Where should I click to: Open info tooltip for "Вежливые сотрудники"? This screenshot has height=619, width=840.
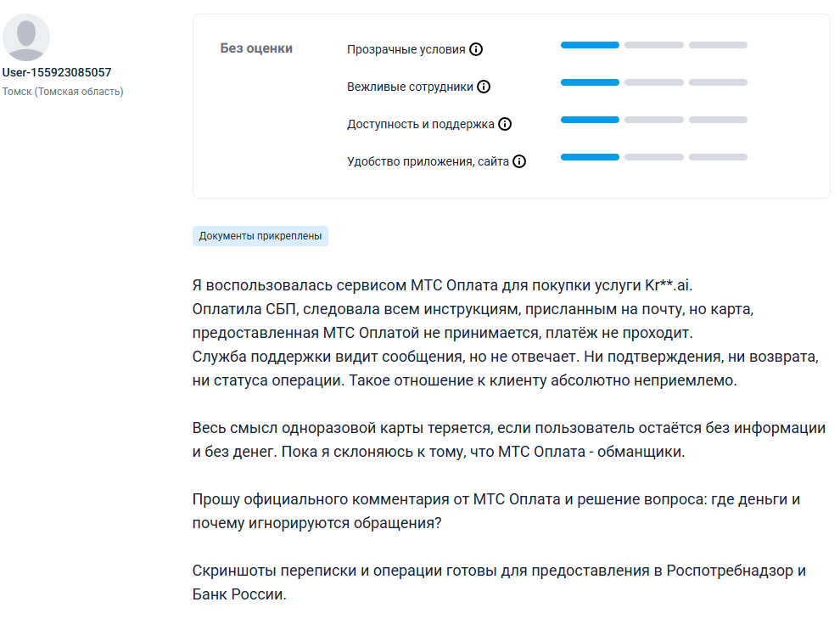[483, 86]
